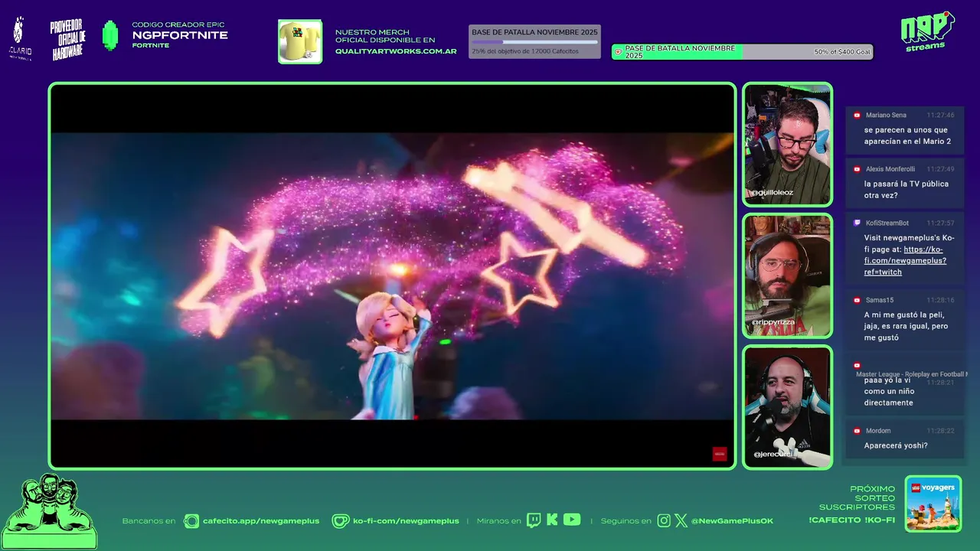
Task: Click the Twitch icon in footer
Action: [534, 520]
